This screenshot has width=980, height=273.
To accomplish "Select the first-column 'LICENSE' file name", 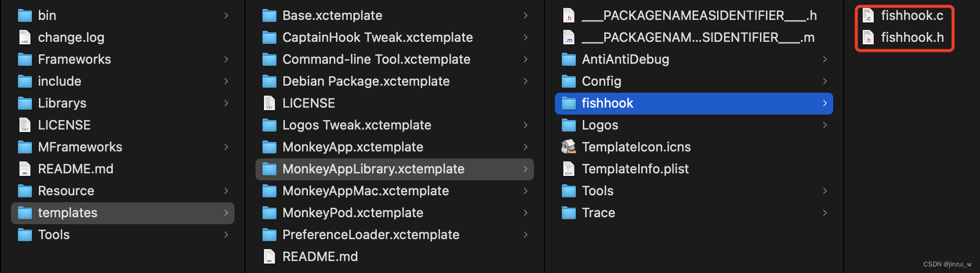I will (64, 125).
